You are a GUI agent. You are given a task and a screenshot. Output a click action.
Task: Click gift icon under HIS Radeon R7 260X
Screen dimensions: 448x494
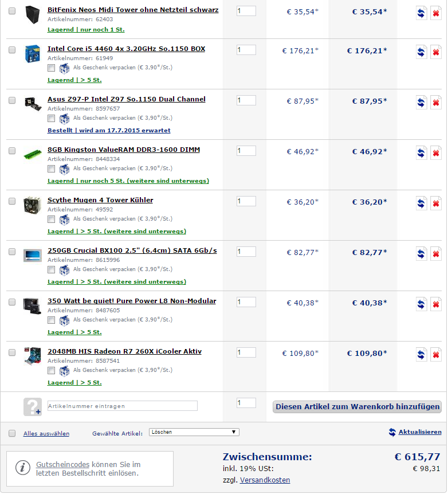click(64, 370)
